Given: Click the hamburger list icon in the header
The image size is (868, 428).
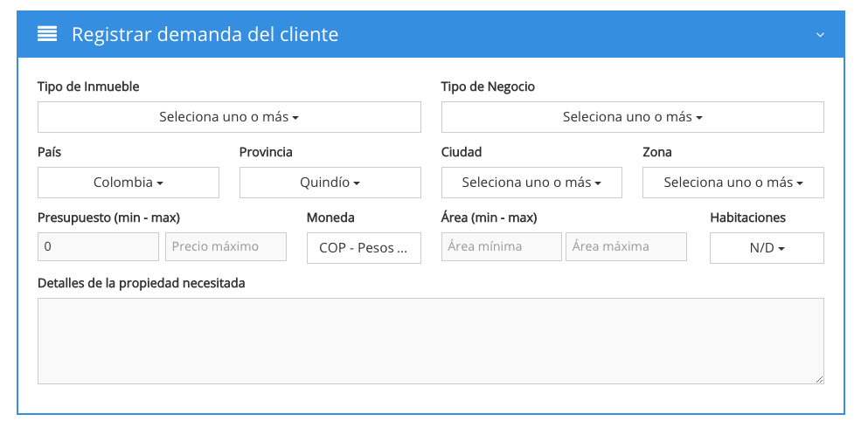Looking at the screenshot, I should coord(47,34).
